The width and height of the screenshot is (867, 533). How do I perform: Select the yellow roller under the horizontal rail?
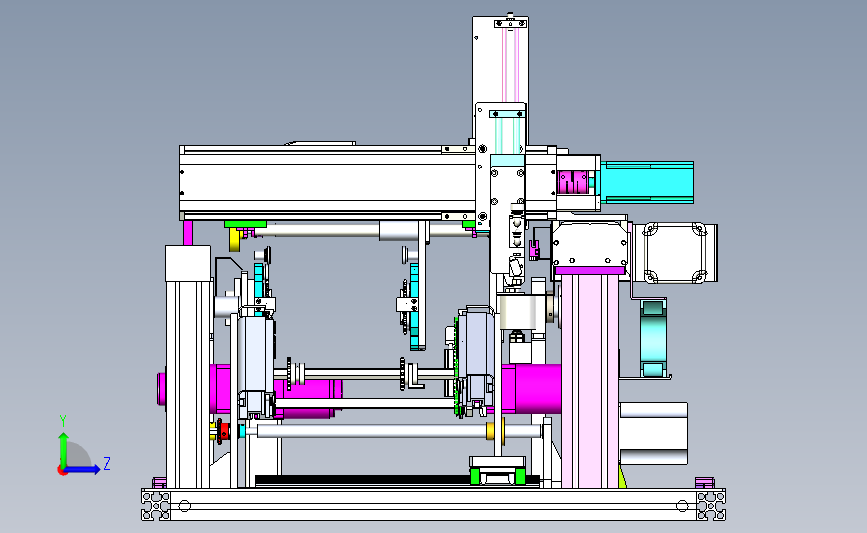(234, 239)
